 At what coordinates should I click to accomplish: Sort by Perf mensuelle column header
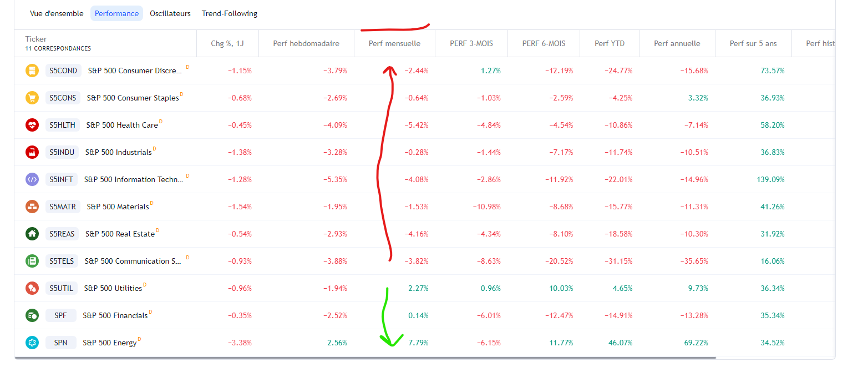[x=394, y=43]
